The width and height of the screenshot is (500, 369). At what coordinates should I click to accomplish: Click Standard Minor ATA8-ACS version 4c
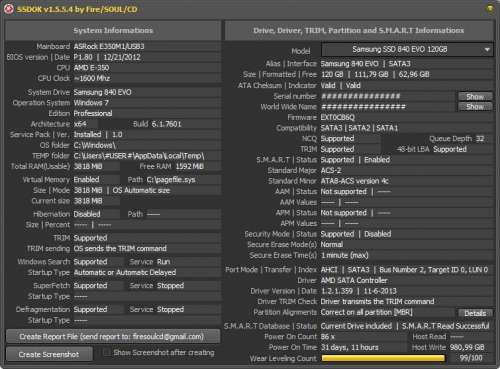pyautogui.click(x=354, y=181)
